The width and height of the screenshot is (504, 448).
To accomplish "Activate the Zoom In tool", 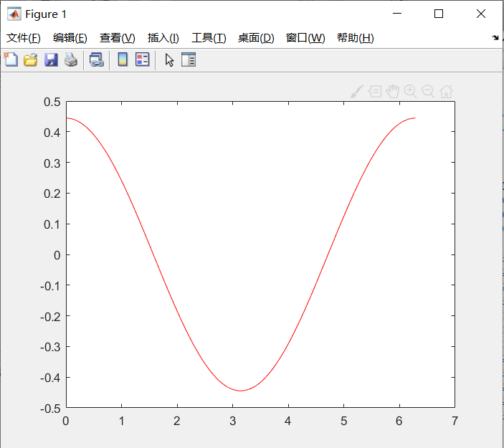I will tap(411, 92).
